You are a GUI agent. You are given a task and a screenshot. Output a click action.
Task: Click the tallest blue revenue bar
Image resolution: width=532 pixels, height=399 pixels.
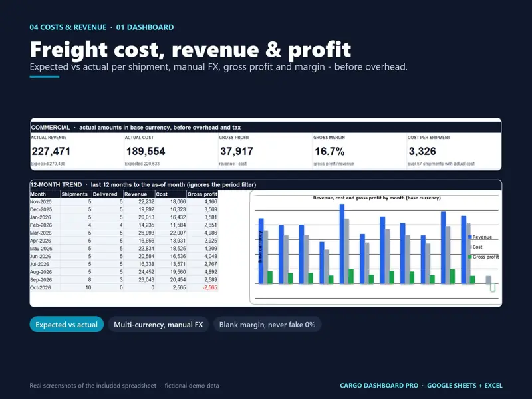pos(342,244)
